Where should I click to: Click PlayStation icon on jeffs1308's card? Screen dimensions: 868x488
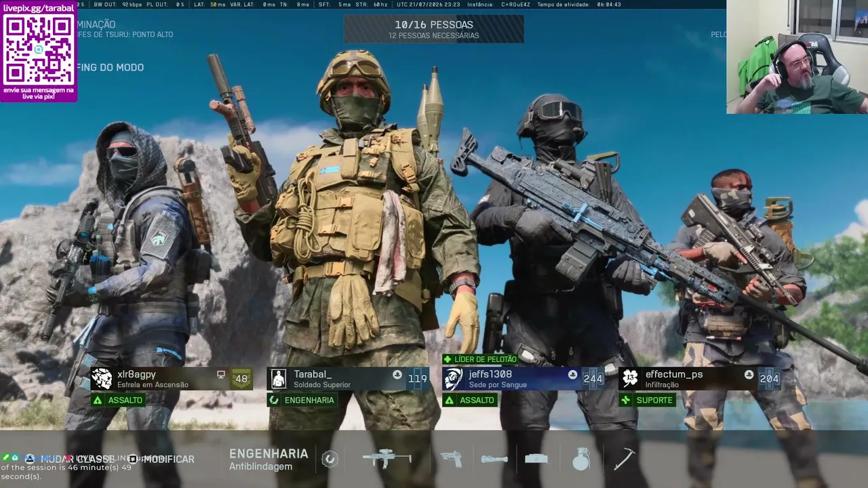(x=572, y=374)
